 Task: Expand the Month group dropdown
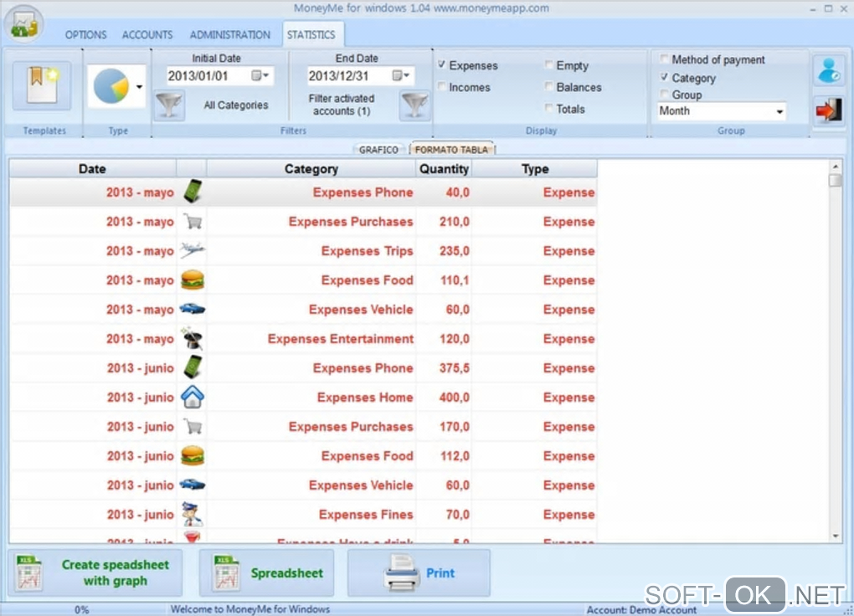coord(780,111)
